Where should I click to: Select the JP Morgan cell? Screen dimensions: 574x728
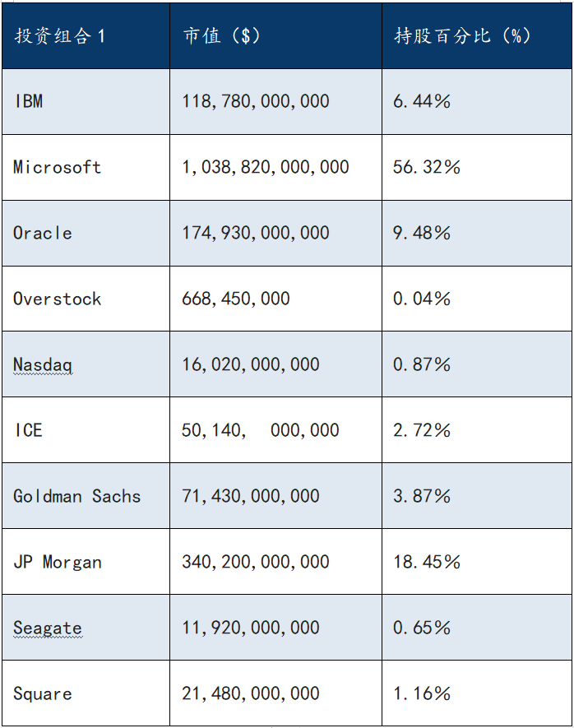coord(58,563)
